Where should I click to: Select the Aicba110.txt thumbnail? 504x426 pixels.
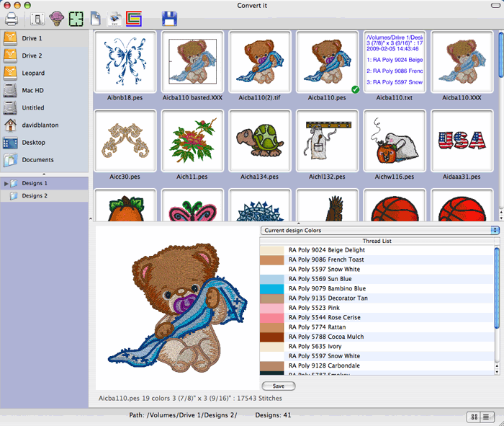[x=395, y=62]
